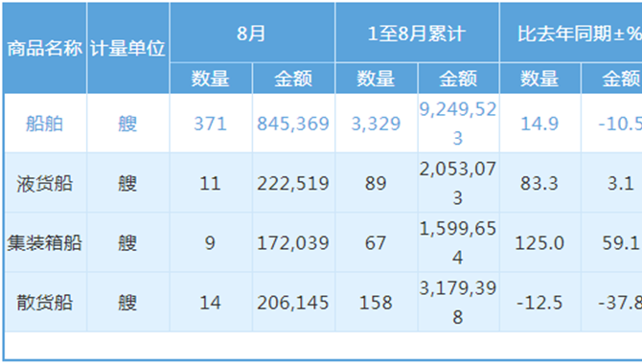This screenshot has width=642, height=364.
Task: Click the 14.9 percentage value
Action: (x=539, y=124)
